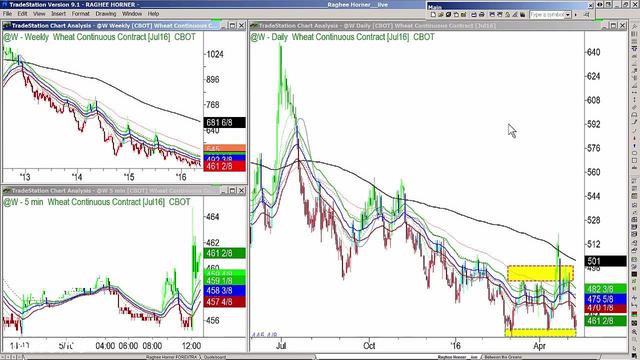640x360 pixels.
Task: Select the blue down arrow drawing tool
Action: pos(634,146)
